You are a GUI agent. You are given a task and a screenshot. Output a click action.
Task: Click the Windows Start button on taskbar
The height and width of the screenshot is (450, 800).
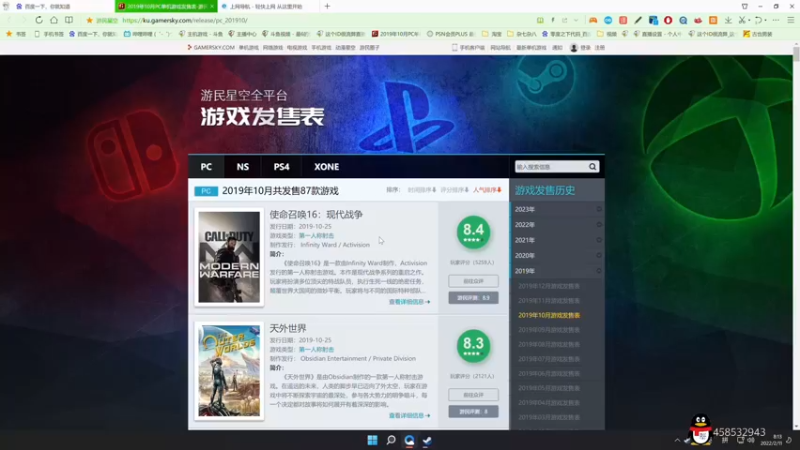[372, 440]
